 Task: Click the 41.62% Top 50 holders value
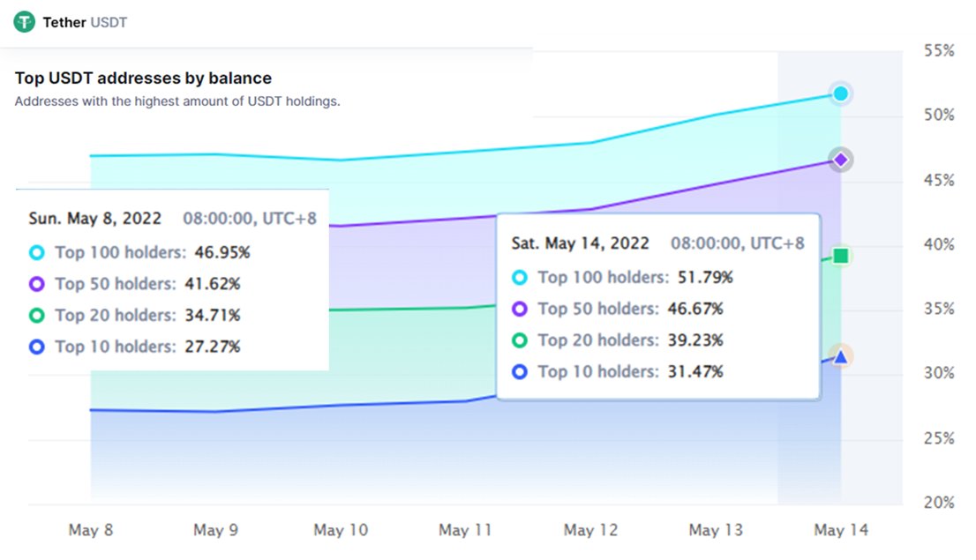tap(213, 284)
